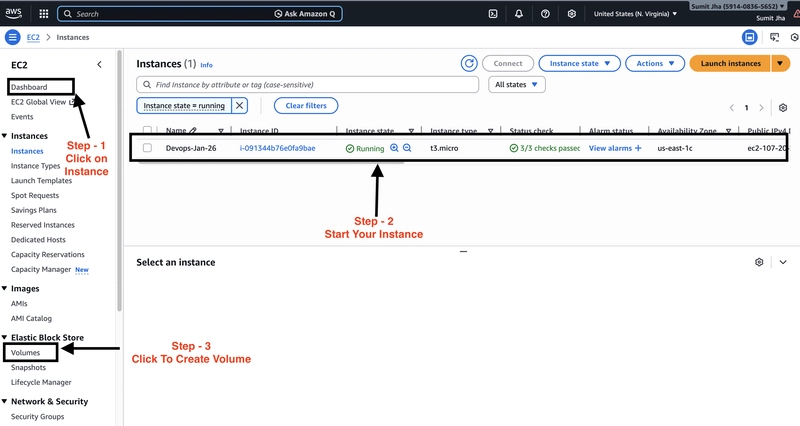The image size is (800, 426).
Task: Collapse the Images sidebar section
Action: 5,288
